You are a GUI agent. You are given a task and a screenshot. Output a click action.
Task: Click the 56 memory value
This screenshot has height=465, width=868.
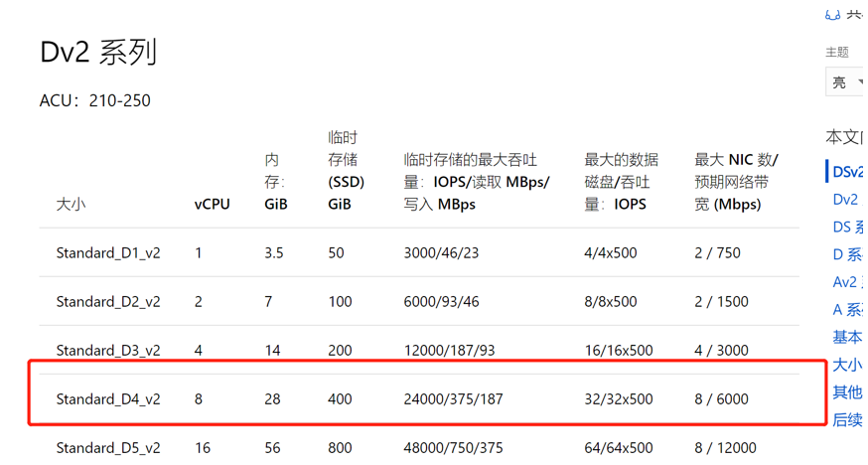click(272, 448)
